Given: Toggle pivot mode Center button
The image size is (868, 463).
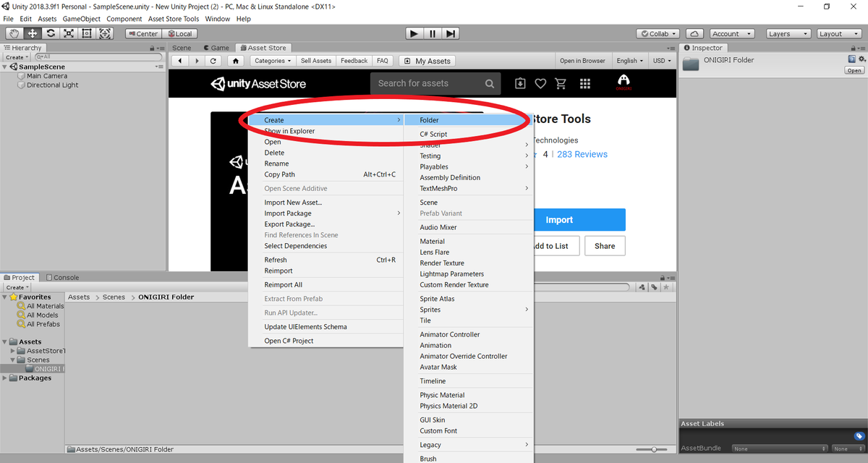Looking at the screenshot, I should click(x=142, y=33).
